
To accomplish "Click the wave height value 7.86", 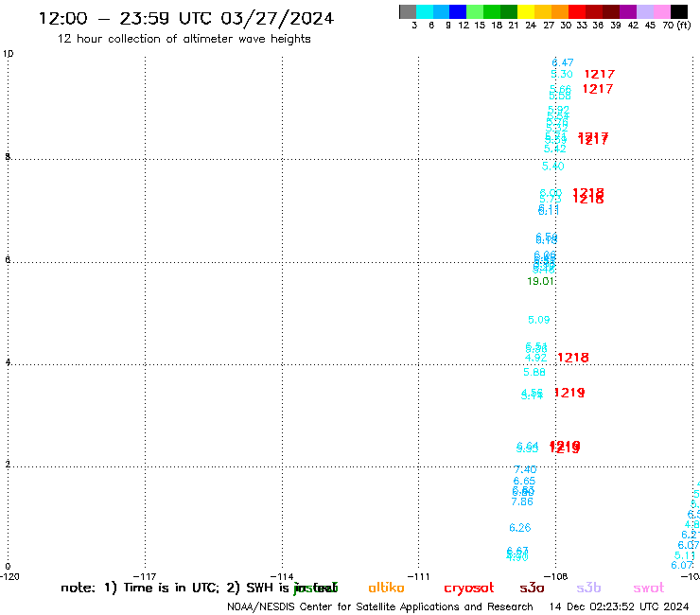I will click(522, 501).
